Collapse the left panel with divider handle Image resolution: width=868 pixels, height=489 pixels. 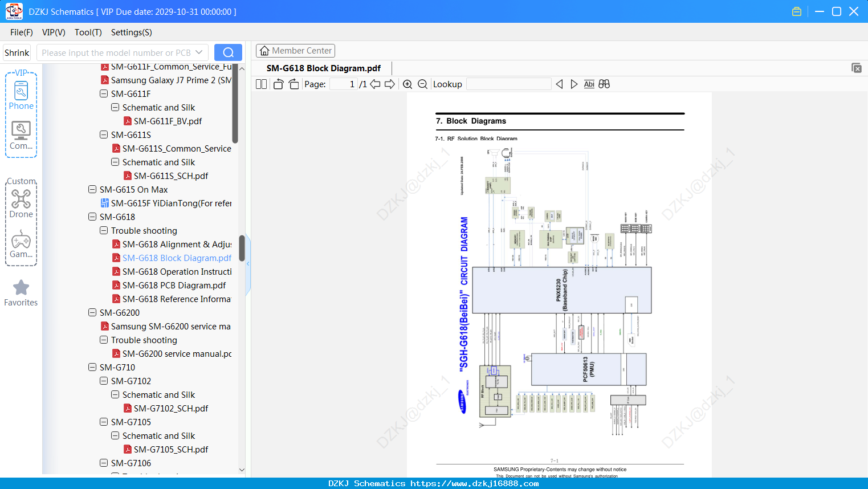pyautogui.click(x=248, y=264)
